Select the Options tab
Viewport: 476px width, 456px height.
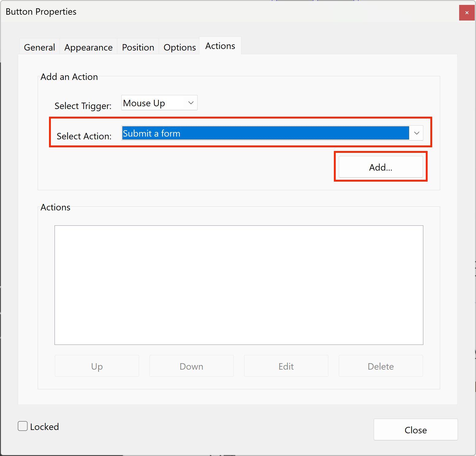(179, 47)
